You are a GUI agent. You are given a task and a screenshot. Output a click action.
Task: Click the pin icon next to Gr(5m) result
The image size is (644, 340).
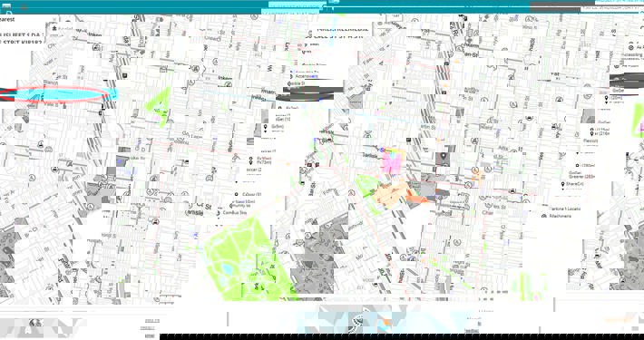266,126
